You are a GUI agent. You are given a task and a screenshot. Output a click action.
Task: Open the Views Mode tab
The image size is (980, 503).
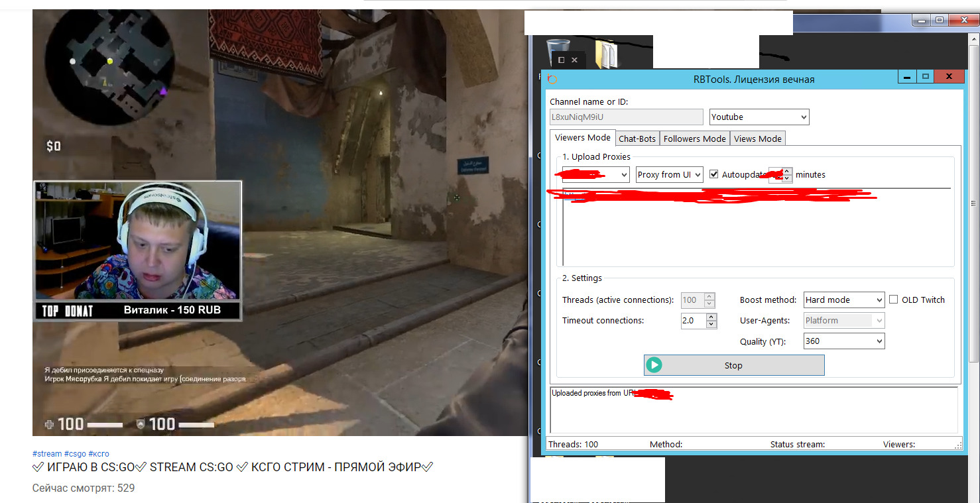tap(757, 139)
